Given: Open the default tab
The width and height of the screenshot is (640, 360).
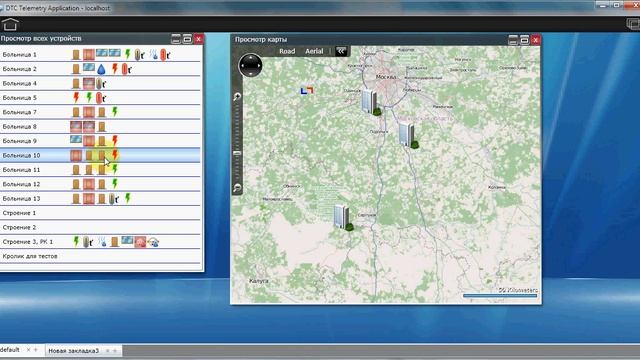Looking at the screenshot, I should [x=10, y=350].
